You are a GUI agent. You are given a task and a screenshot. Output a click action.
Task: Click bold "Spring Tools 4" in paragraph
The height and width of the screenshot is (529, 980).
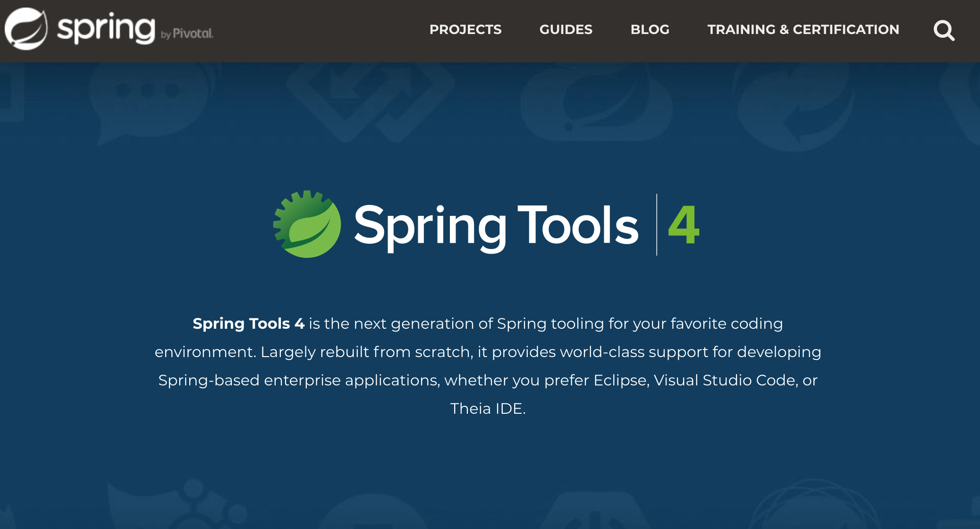(248, 324)
